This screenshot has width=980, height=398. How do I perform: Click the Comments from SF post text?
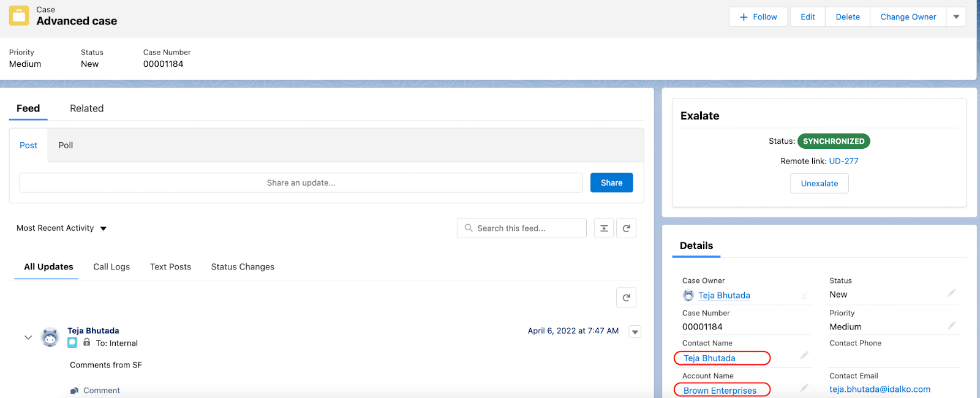pos(106,365)
